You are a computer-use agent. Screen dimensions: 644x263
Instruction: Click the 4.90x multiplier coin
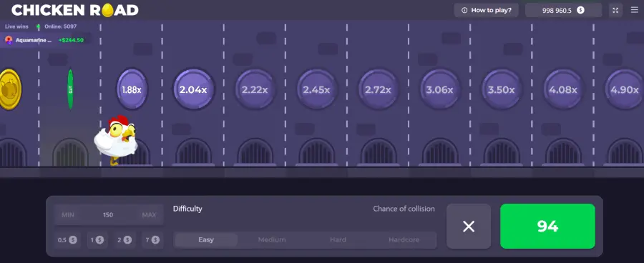coord(624,89)
